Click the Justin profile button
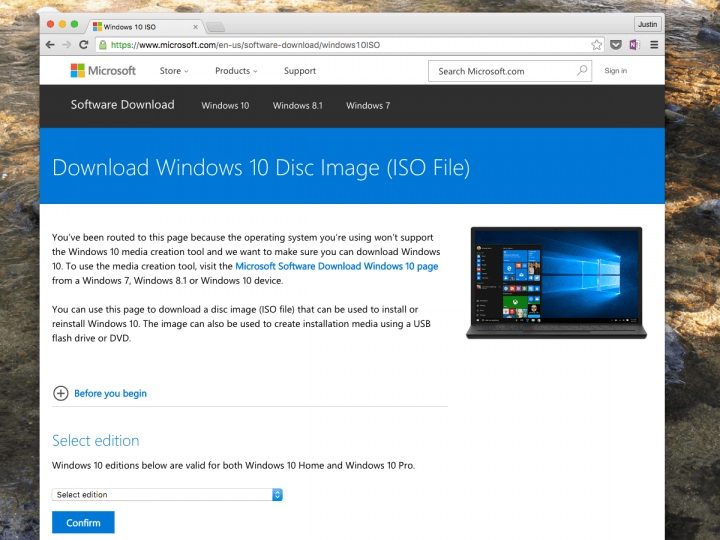 pos(647,24)
